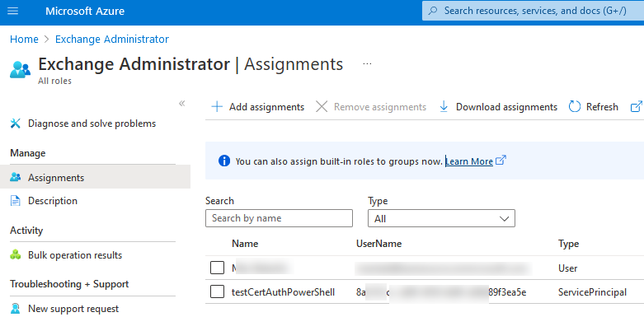Click the New support request person icon
Viewport: 644px width, 317px height.
(15, 309)
